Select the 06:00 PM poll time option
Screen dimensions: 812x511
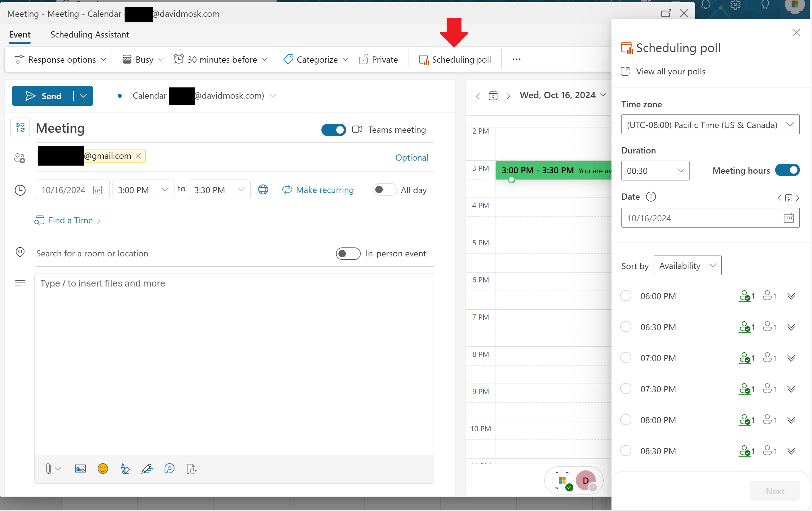coord(625,296)
